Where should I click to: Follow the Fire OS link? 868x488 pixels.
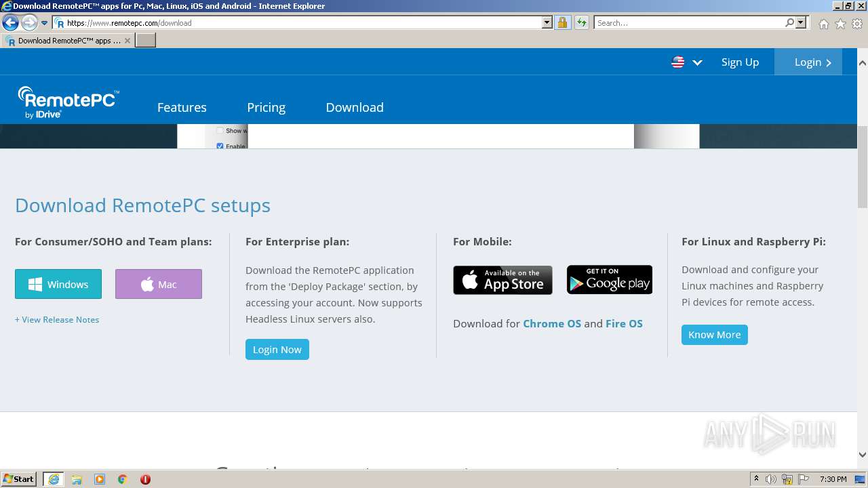pos(624,324)
